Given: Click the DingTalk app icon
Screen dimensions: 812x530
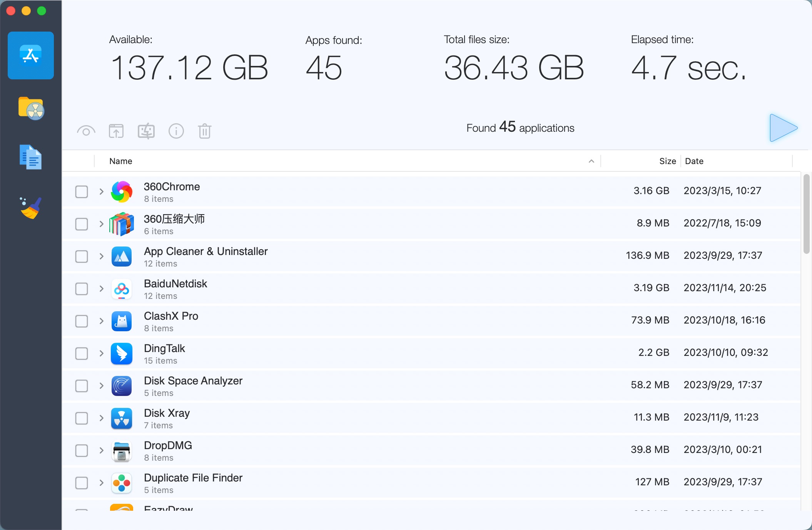Looking at the screenshot, I should (x=122, y=354).
